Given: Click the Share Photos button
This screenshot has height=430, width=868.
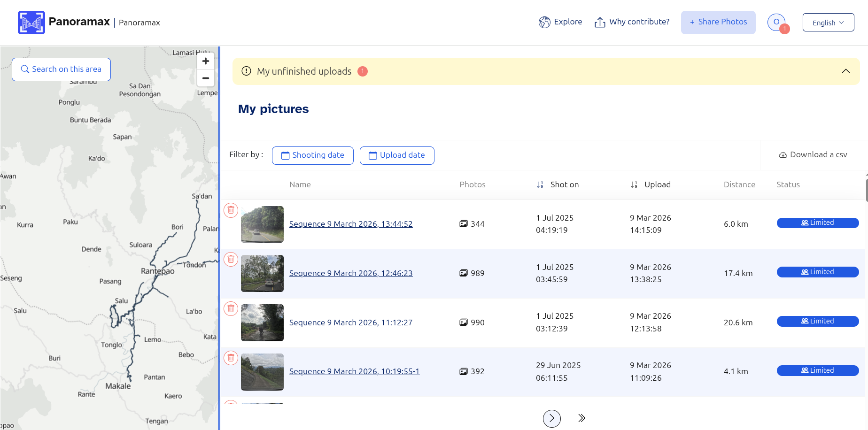Looking at the screenshot, I should (x=718, y=22).
